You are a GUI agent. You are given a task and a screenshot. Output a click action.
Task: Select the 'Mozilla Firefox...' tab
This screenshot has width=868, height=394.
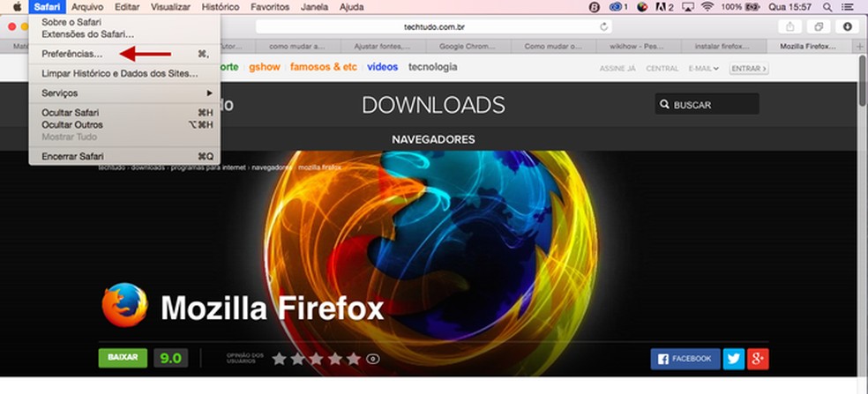point(809,47)
